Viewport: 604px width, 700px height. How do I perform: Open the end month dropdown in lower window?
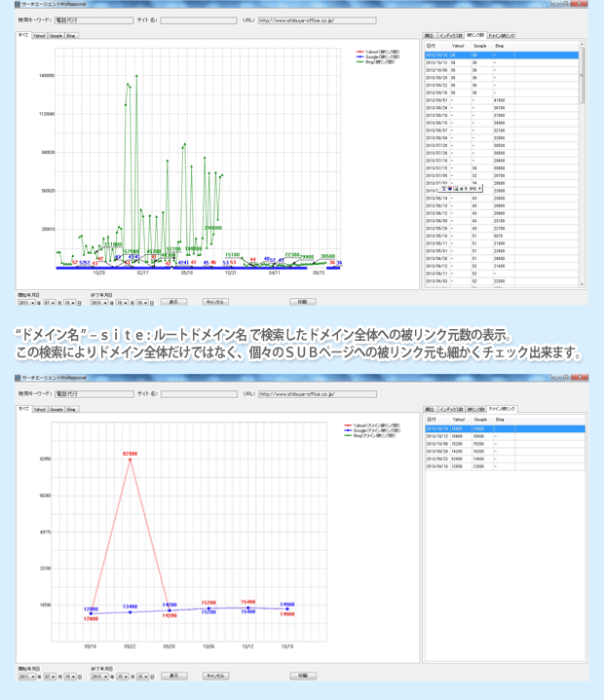pos(123,677)
